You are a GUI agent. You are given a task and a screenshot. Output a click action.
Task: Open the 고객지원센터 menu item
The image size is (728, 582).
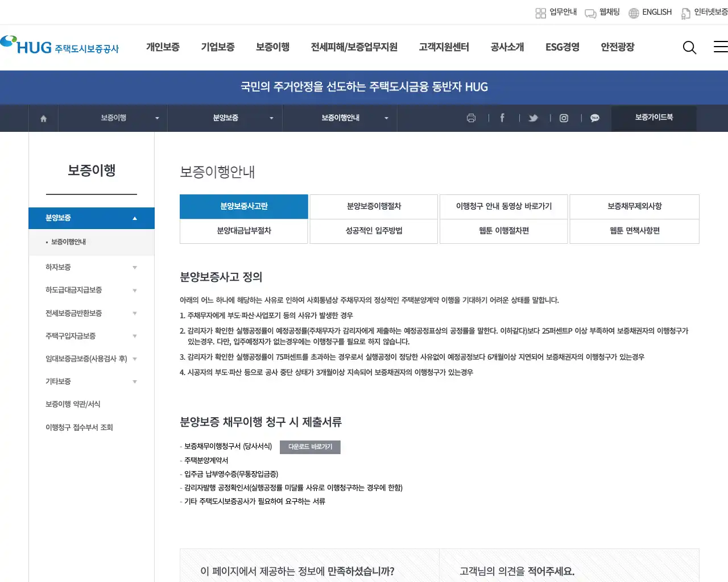[444, 48]
